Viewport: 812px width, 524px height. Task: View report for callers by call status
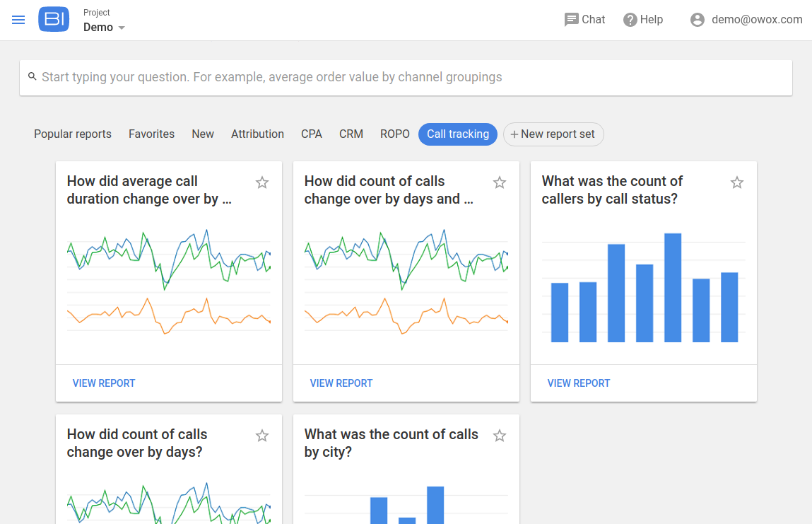[579, 383]
